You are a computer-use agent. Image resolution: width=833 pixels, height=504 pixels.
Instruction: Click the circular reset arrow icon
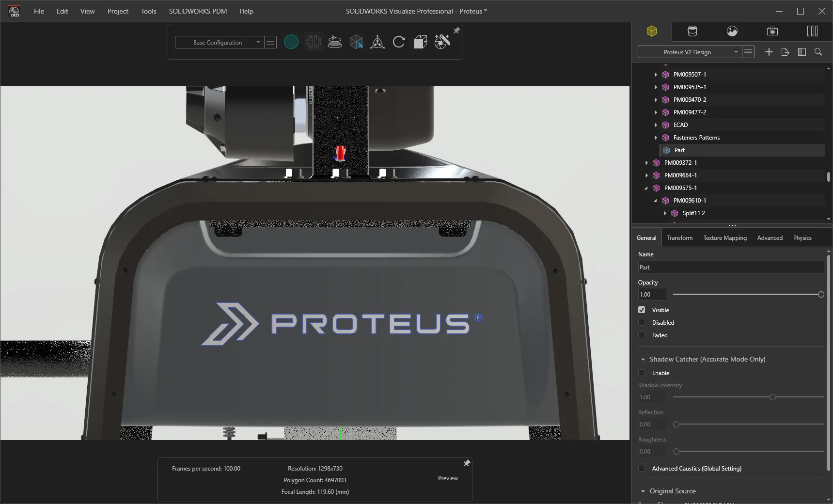(x=399, y=42)
